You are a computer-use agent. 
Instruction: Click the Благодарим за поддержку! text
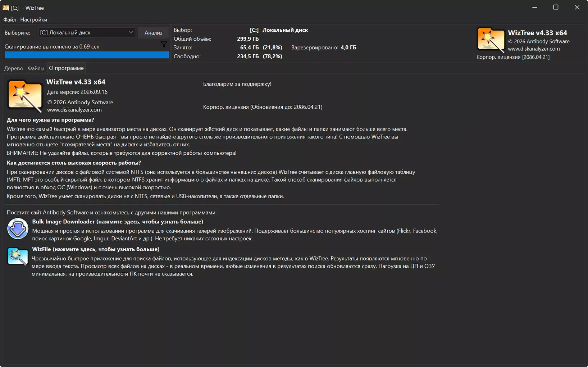coord(237,84)
